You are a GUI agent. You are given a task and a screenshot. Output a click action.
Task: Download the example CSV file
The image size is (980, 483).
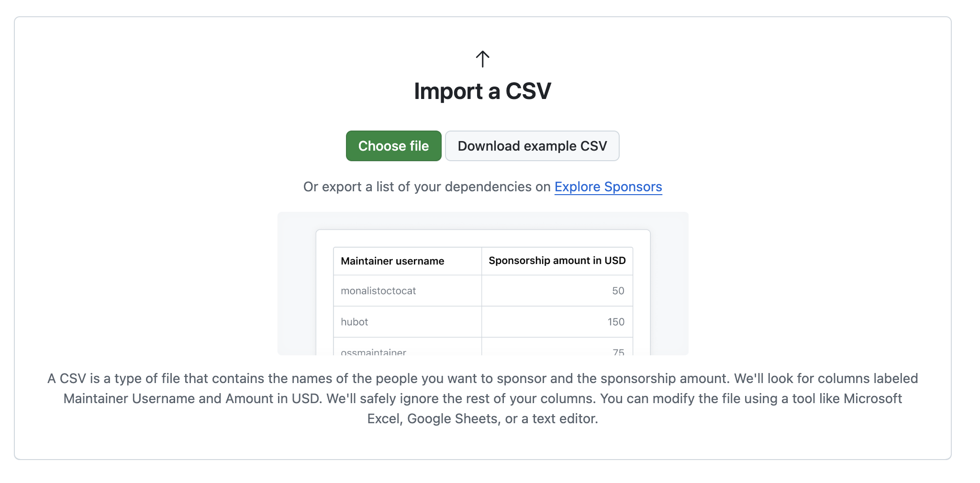coord(532,146)
